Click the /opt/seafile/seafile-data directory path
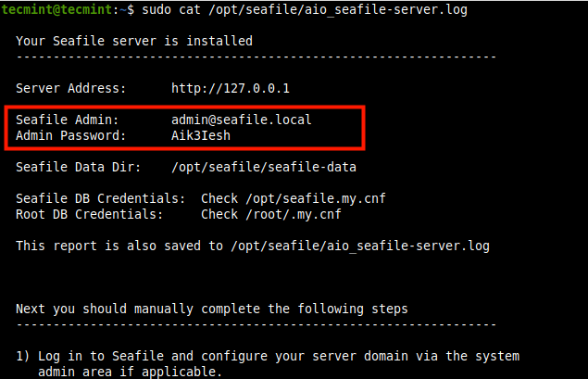This screenshot has height=379, width=588. click(x=264, y=168)
